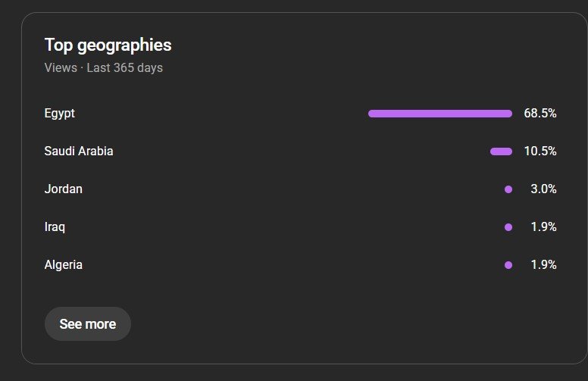Click the empty space right of See more

click(341, 324)
